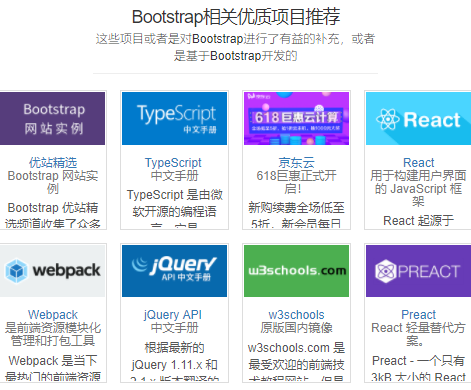Follow the TypeScript title link

173,163
